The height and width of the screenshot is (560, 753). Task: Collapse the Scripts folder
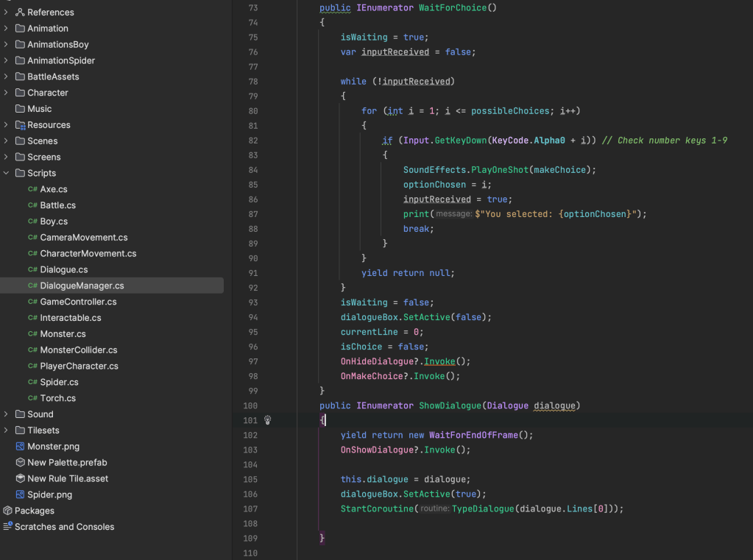click(6, 173)
